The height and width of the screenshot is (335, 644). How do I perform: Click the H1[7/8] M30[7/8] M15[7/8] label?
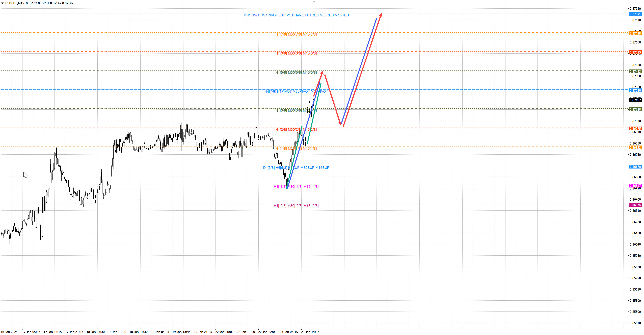pos(296,34)
